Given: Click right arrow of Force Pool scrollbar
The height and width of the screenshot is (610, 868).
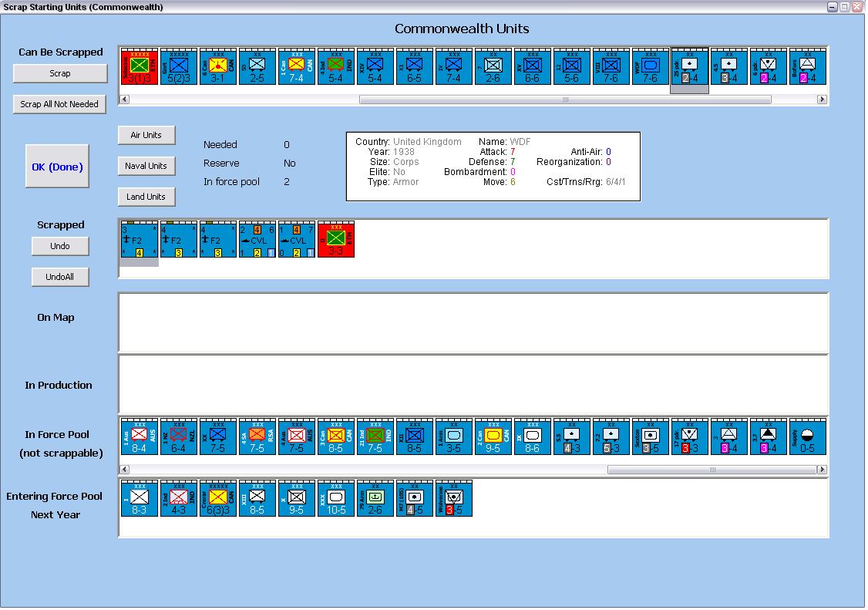Looking at the screenshot, I should (822, 470).
